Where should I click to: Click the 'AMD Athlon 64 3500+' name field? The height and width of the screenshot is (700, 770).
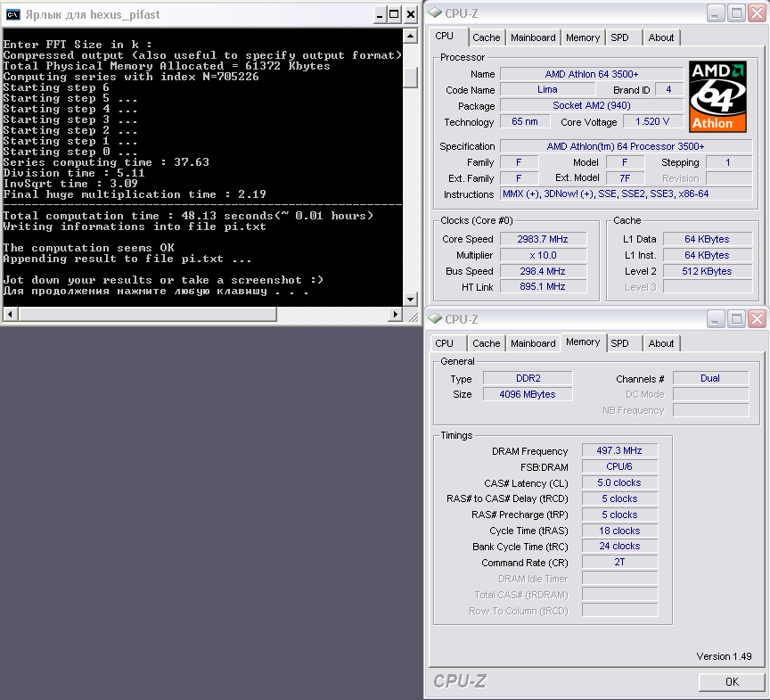pos(592,74)
